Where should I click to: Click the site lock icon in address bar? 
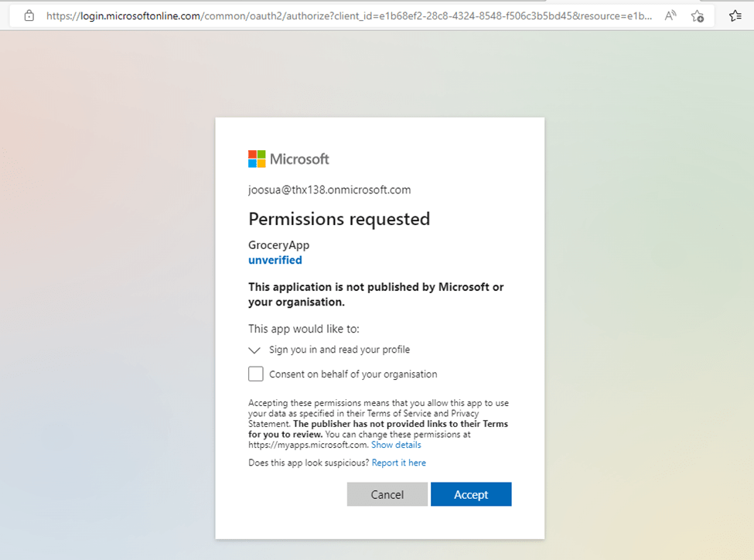click(29, 15)
